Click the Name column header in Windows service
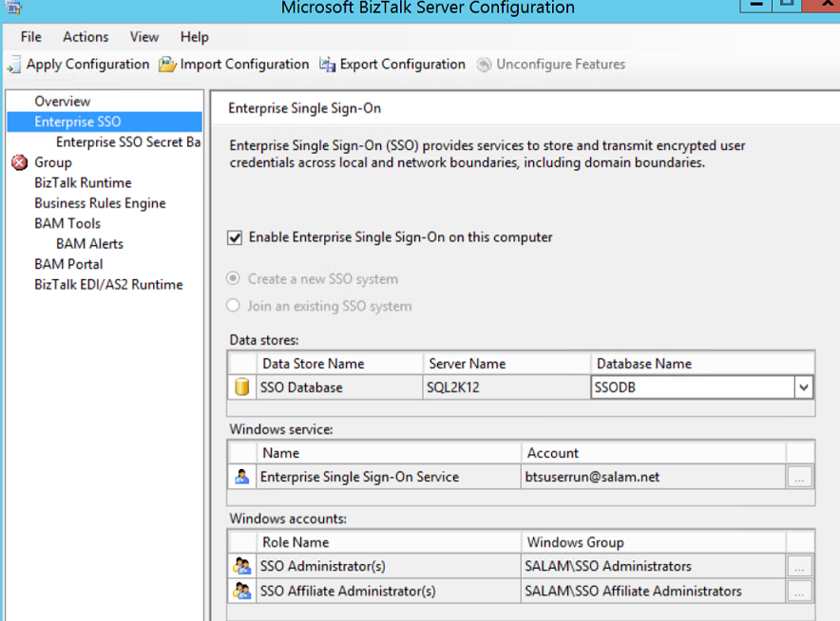 [389, 453]
